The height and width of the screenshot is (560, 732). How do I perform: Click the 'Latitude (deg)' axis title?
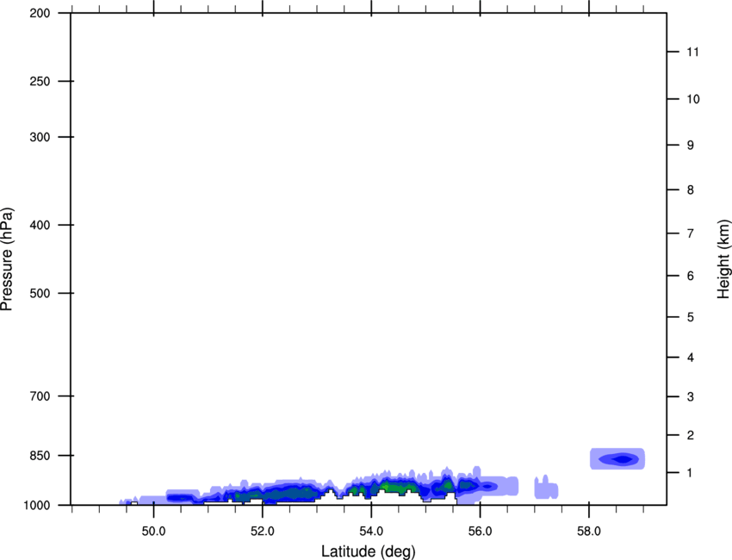[368, 551]
